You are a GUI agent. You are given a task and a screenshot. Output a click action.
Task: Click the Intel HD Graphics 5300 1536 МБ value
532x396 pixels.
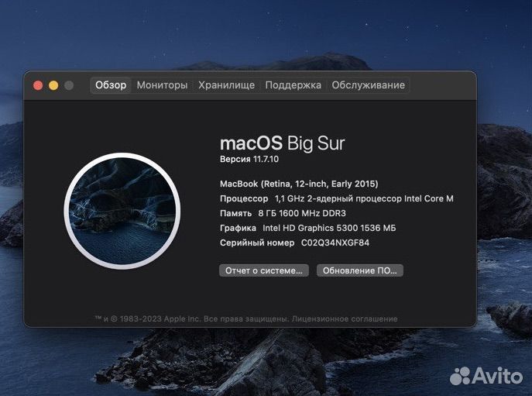click(329, 228)
